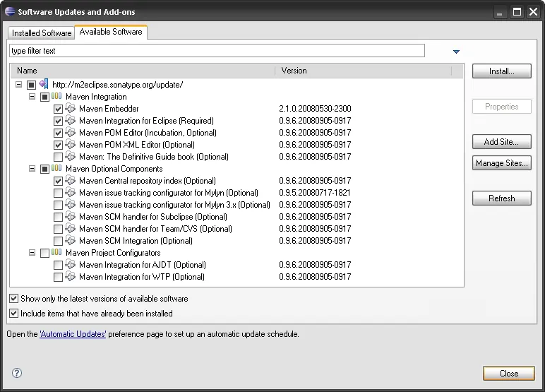Check the Maven Project Configurators category checkbox
545x392 pixels.
tap(44, 254)
